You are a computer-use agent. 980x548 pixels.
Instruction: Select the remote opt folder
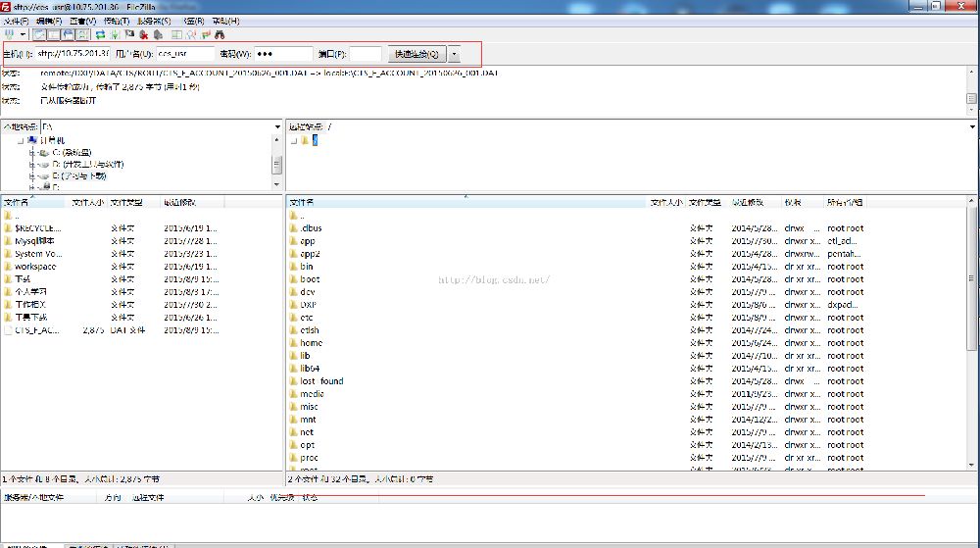coord(307,445)
